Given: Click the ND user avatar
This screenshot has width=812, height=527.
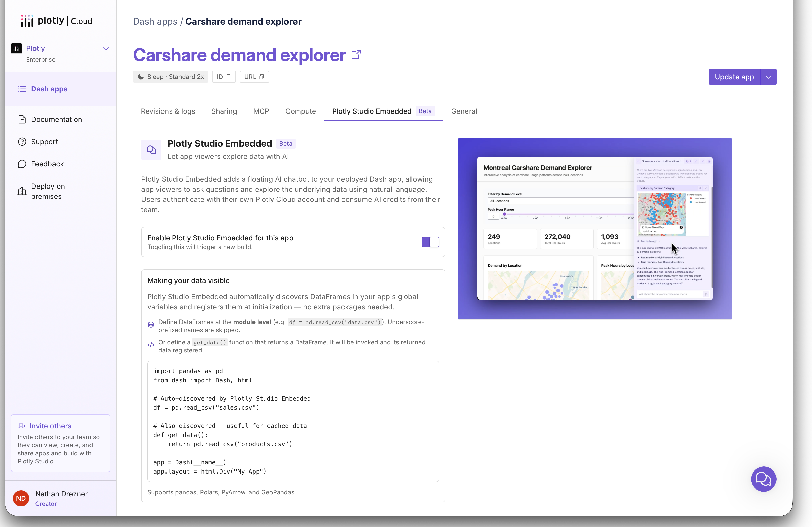Looking at the screenshot, I should coord(21,498).
